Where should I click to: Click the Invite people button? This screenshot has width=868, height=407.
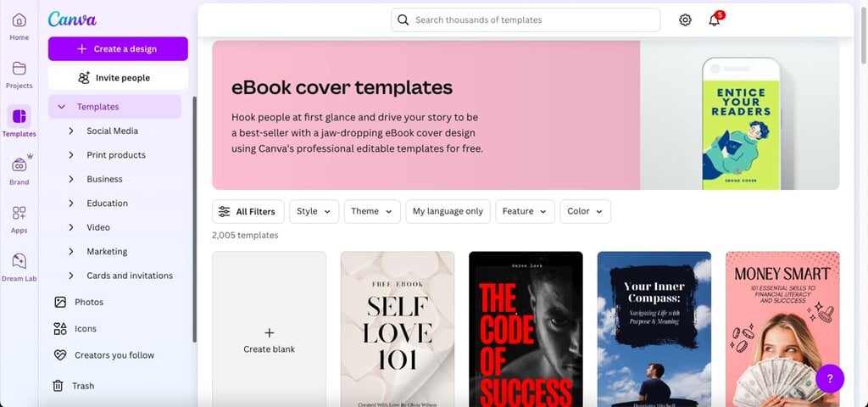pos(118,77)
